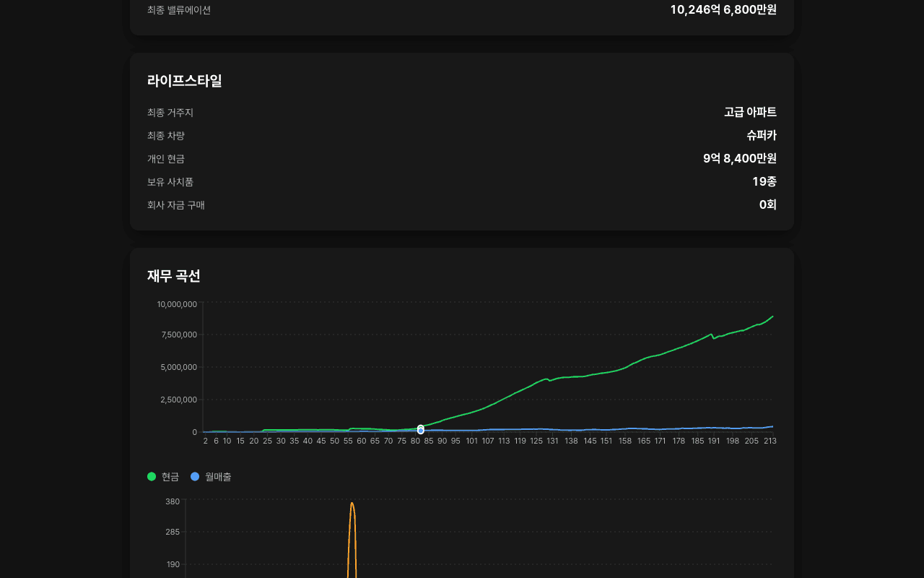Screen dimensions: 924x578
Task: Click the 슈퍼카 vehicle value
Action: 762,136
